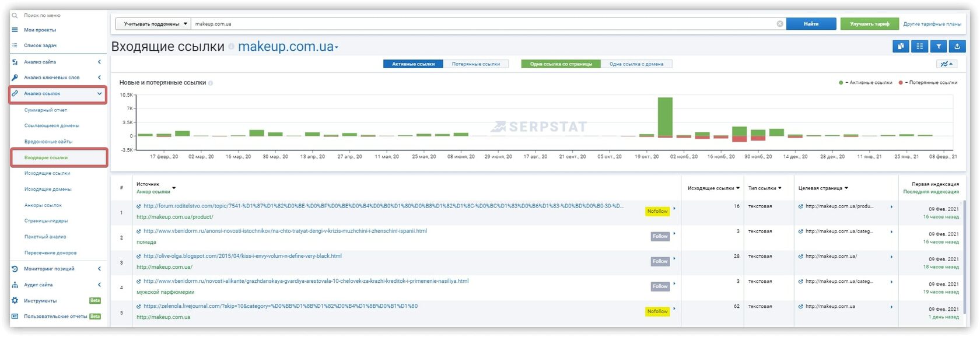Open 'Исходящие ссылки' sidebar menu item

point(47,173)
